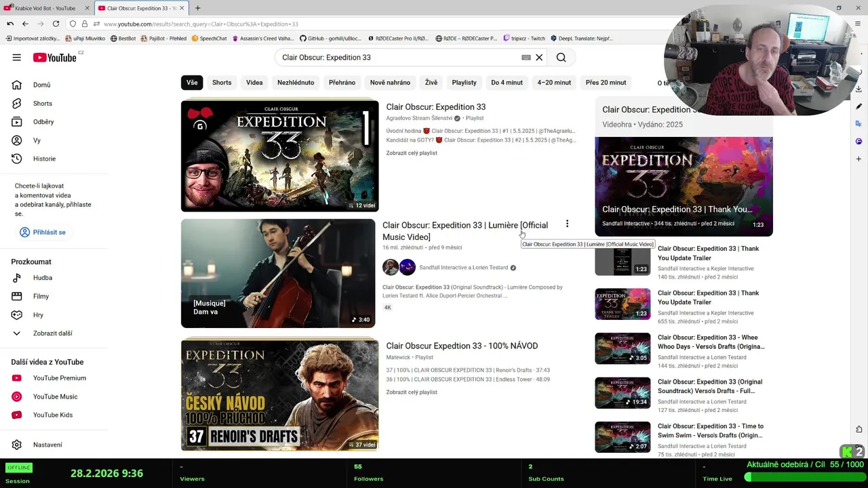The image size is (868, 488).
Task: Open the DeepL Translate bookmark
Action: 582,39
